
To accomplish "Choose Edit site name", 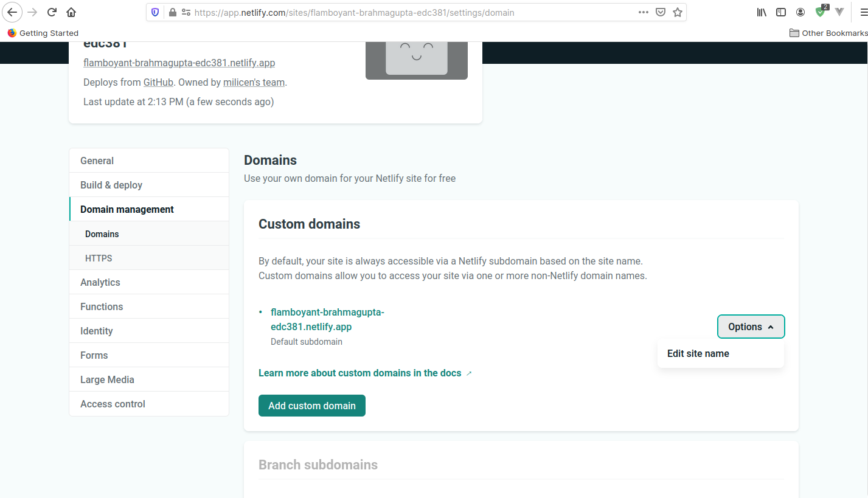I will (720, 353).
